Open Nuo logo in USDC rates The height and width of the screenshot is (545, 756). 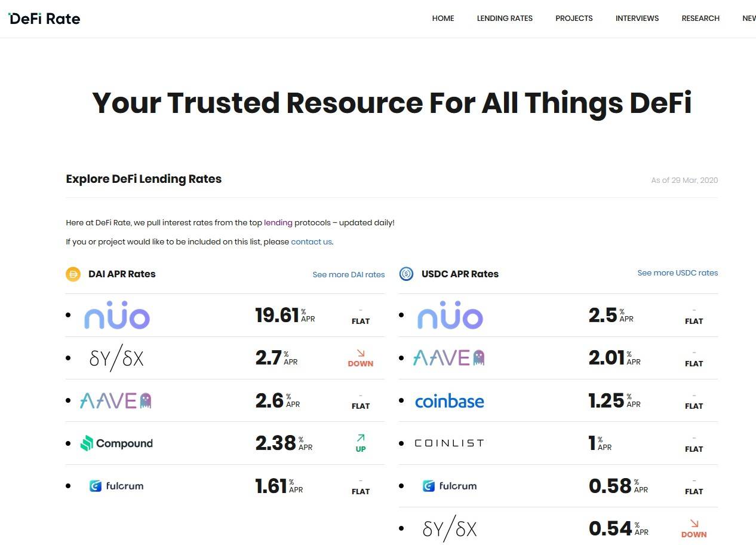(450, 316)
